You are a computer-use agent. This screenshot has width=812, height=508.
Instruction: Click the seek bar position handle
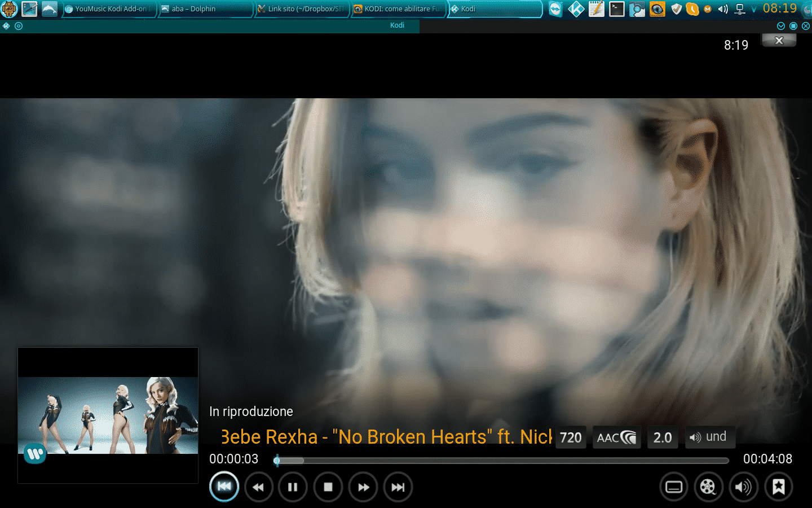(277, 461)
